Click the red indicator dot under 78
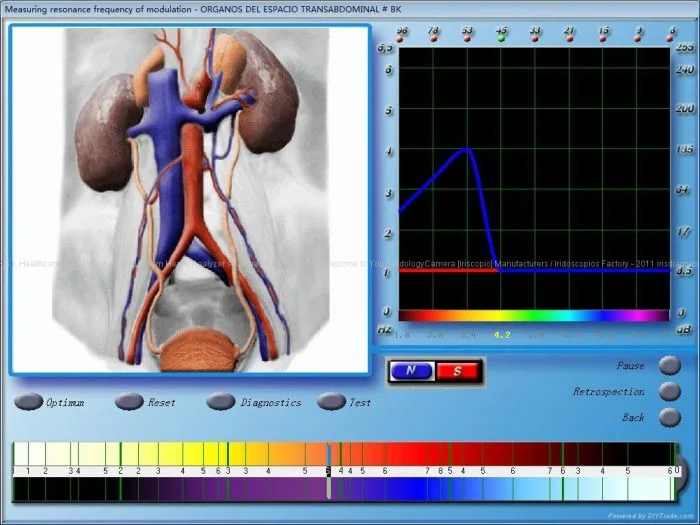This screenshot has width=700, height=525. [433, 39]
